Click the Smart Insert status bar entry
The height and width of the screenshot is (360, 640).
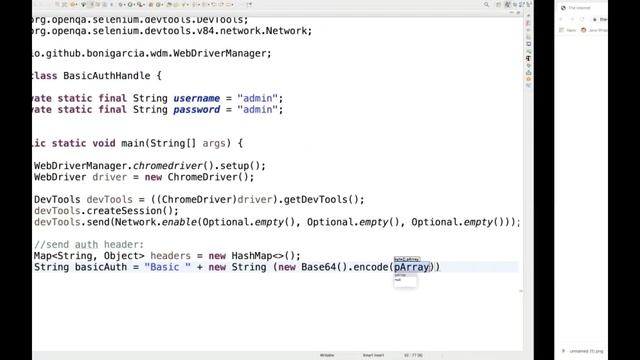tap(373, 355)
